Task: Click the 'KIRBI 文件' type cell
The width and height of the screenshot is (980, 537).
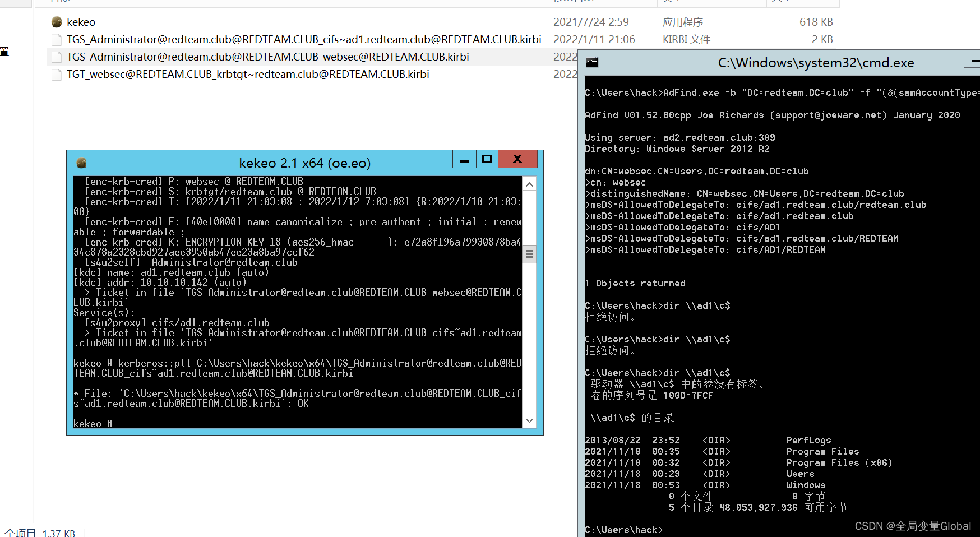Action: [686, 39]
